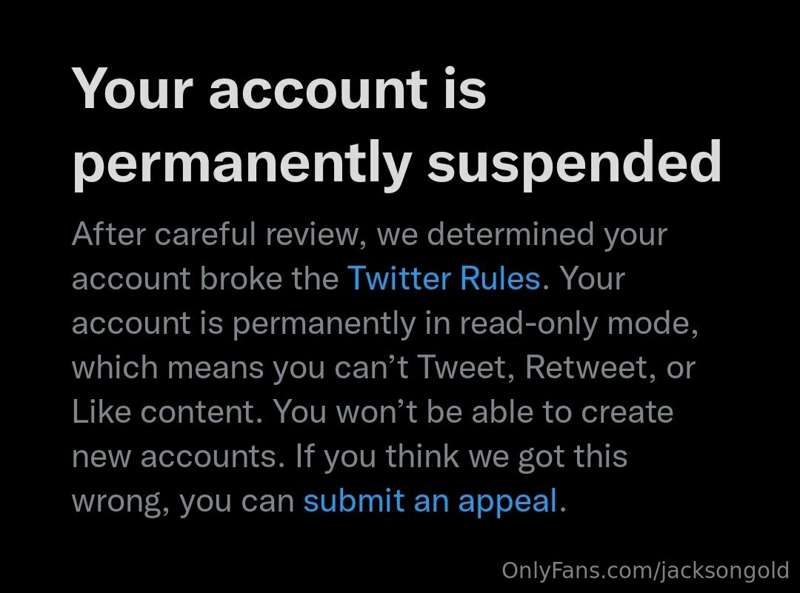
Task: Click the submit an appeal link
Action: [x=430, y=500]
